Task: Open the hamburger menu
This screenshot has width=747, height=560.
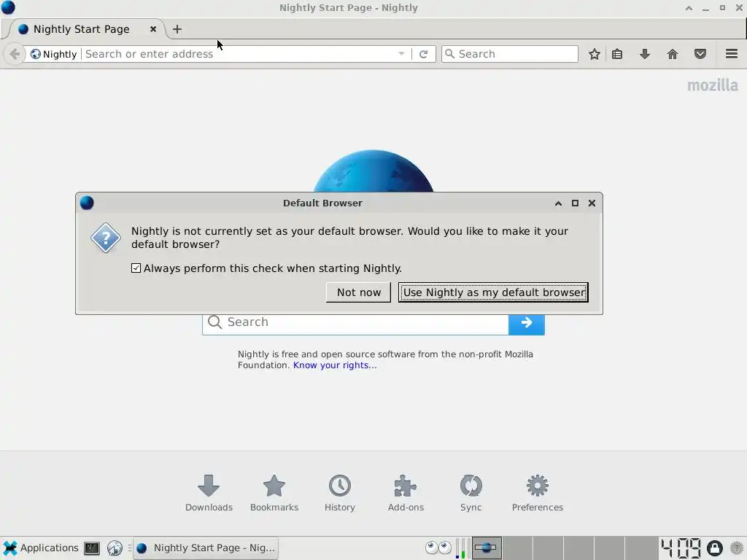Action: tap(732, 54)
